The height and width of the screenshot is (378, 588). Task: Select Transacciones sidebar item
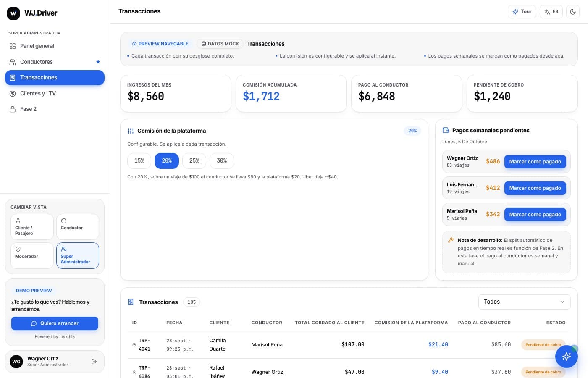click(55, 77)
